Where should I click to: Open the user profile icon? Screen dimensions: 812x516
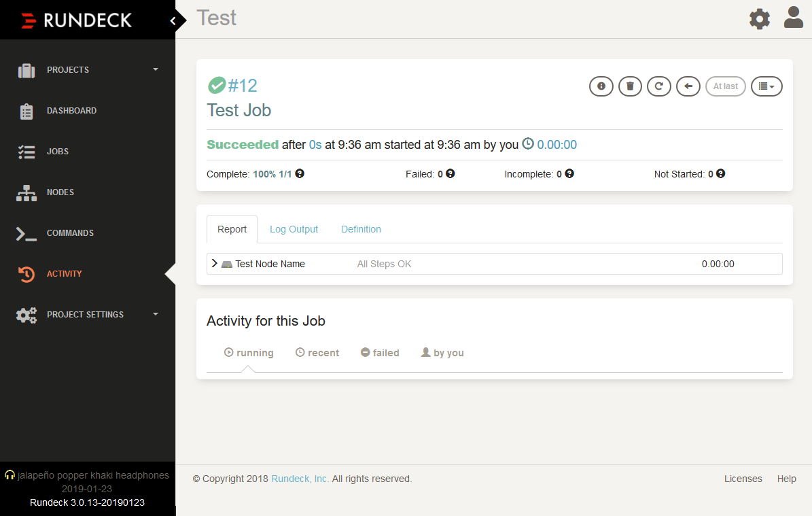click(793, 18)
